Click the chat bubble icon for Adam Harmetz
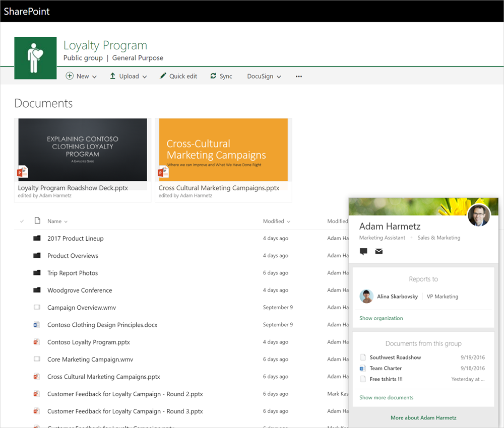 tap(363, 251)
